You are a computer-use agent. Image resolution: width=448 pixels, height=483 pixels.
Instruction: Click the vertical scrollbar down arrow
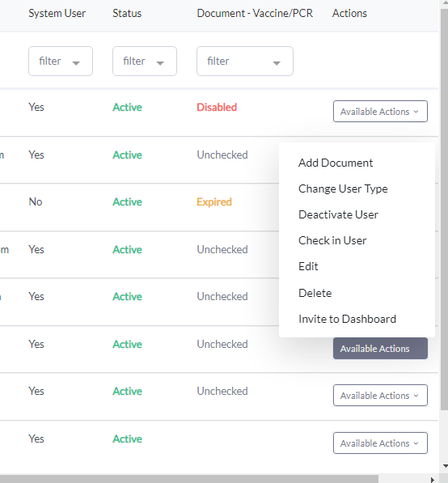[445, 466]
